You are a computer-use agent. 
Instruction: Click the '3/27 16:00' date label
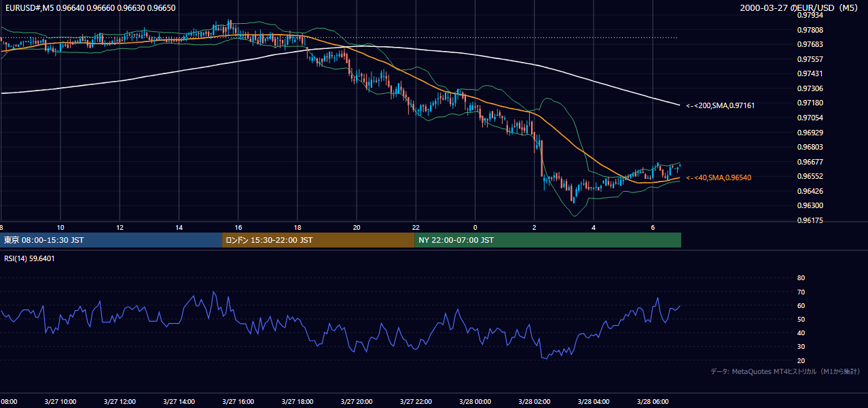(238, 401)
